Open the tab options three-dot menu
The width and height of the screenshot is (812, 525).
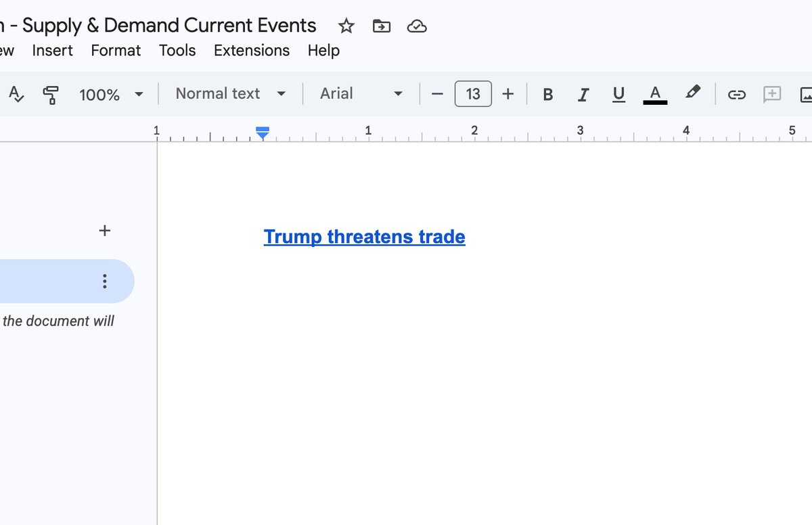point(104,281)
